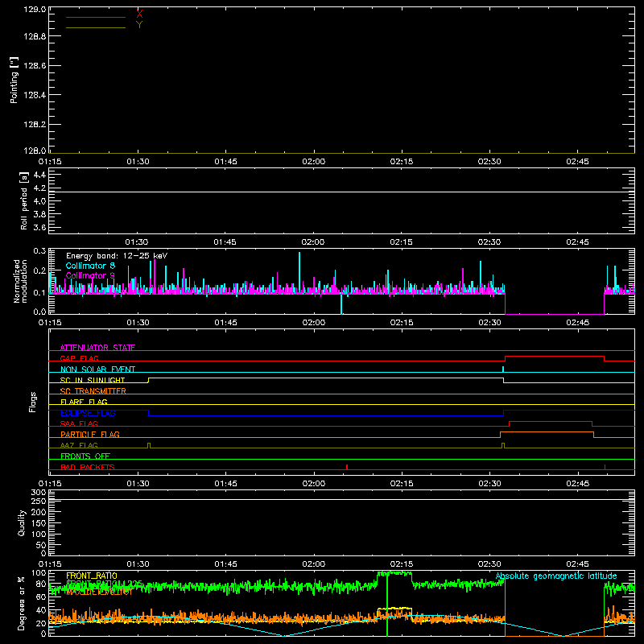Select the olive flag label above FRONTS_OFF
The width and height of the screenshot is (644, 644).
[79, 445]
